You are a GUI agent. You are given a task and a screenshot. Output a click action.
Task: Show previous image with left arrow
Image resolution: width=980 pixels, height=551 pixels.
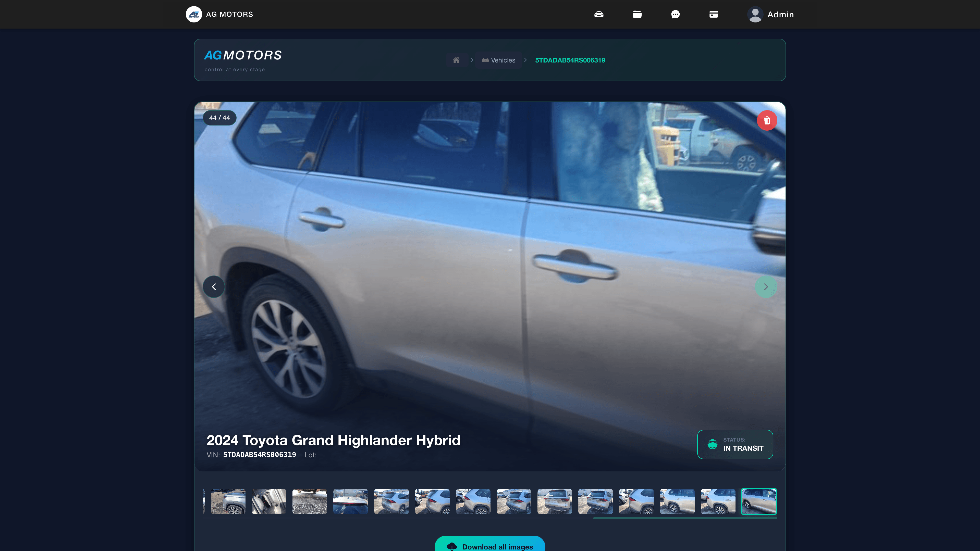214,287
